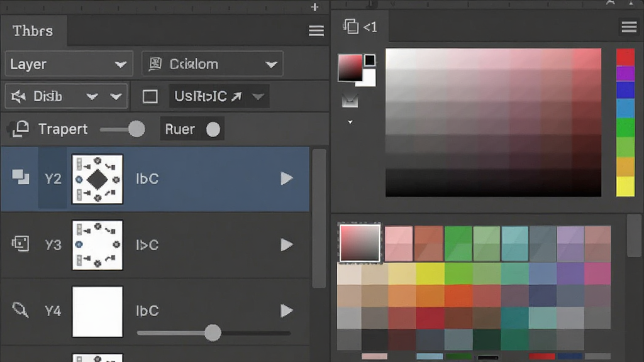Screen dimensions: 644x362
Task: Click the white background color square
Action: point(369,78)
